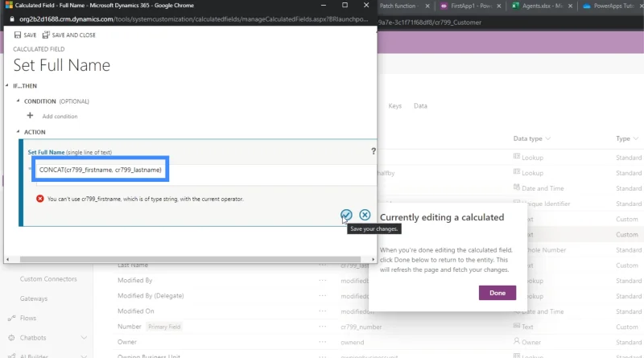This screenshot has width=644, height=358.
Task: Collapse the CONDITION (OPTIONAL) section
Action: click(x=18, y=101)
